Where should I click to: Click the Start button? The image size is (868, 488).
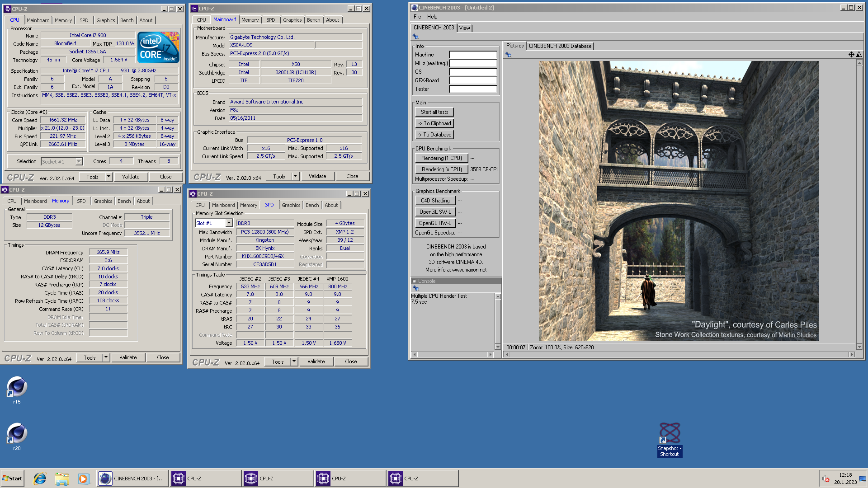13,479
